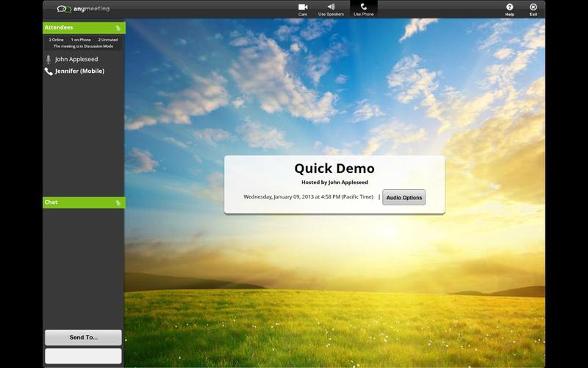Open the Help question mark icon
The height and width of the screenshot is (368, 588).
click(x=509, y=7)
